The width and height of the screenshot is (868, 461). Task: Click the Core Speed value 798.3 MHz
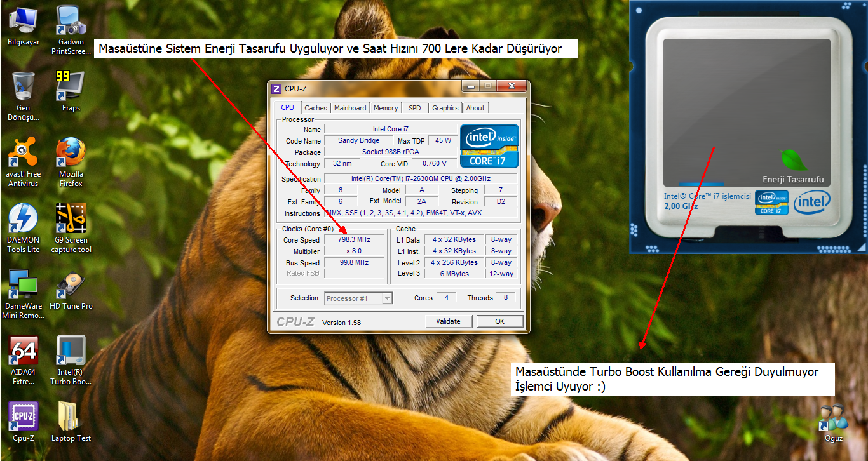354,240
